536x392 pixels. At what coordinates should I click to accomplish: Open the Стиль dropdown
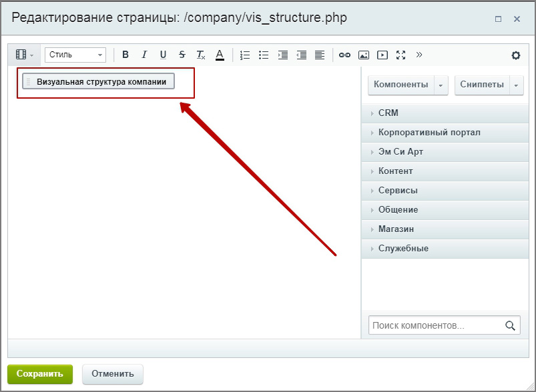pos(75,55)
